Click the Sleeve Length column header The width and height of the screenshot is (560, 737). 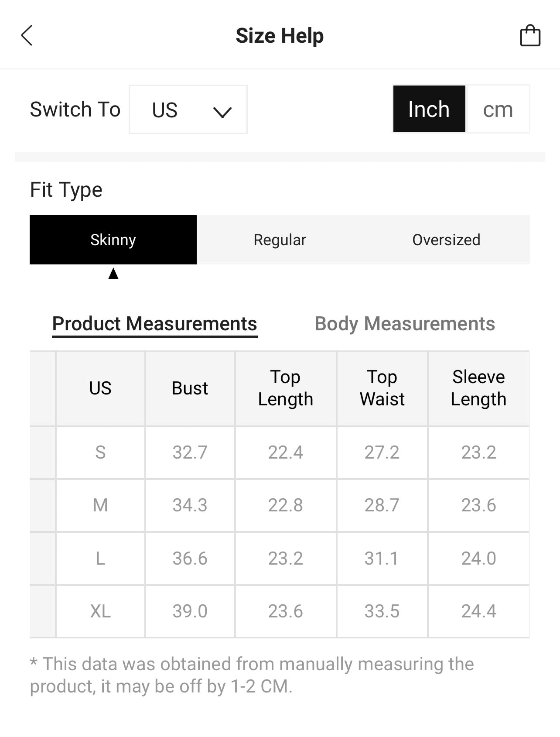pos(478,388)
